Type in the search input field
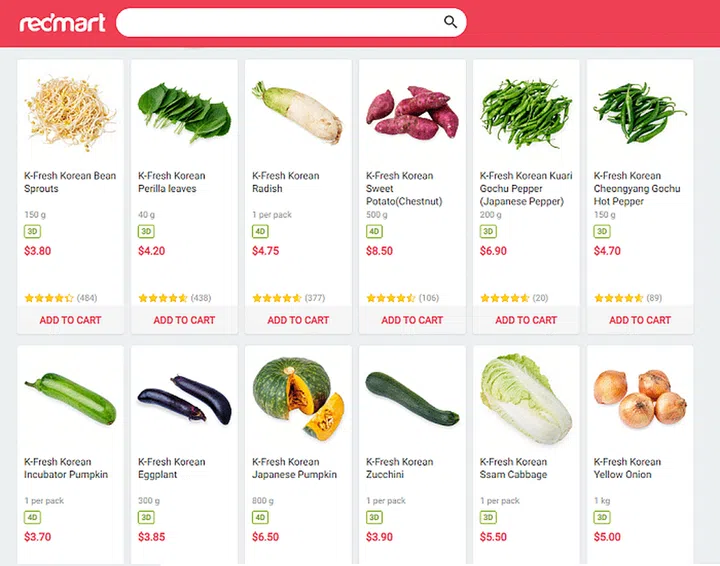 point(280,22)
